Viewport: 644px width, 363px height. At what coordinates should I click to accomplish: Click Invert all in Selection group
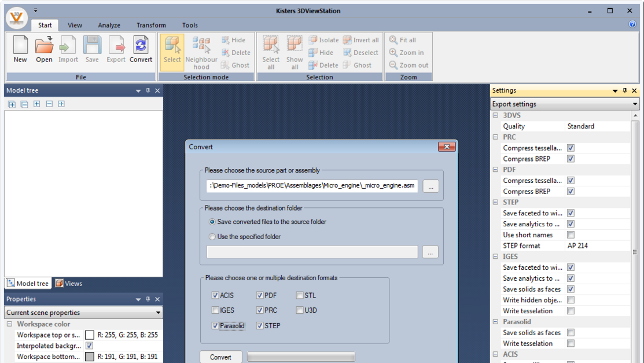point(360,40)
